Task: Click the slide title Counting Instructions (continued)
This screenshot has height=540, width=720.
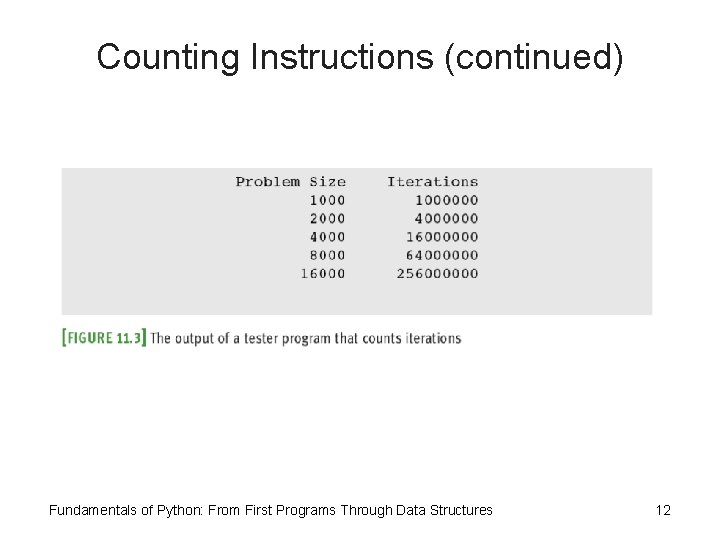Action: [x=360, y=57]
